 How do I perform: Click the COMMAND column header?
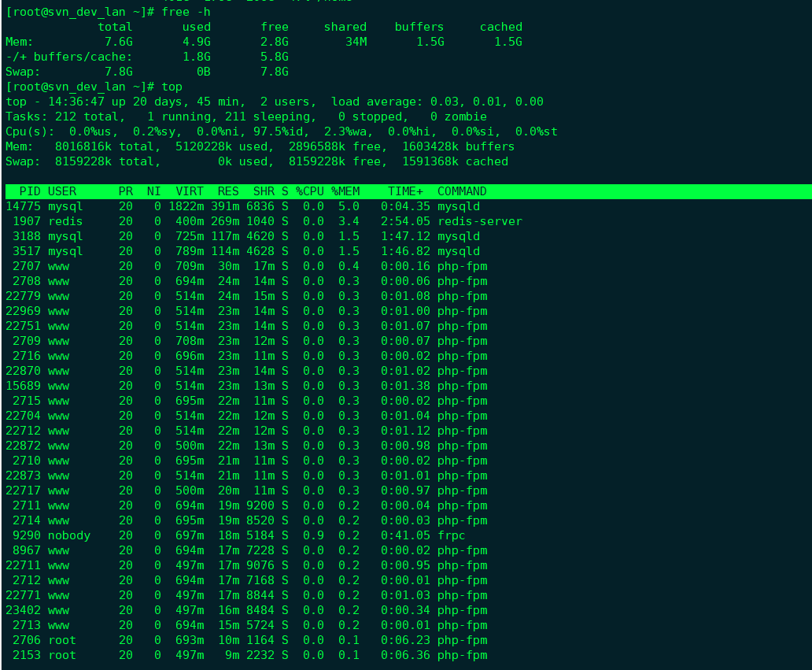(462, 192)
